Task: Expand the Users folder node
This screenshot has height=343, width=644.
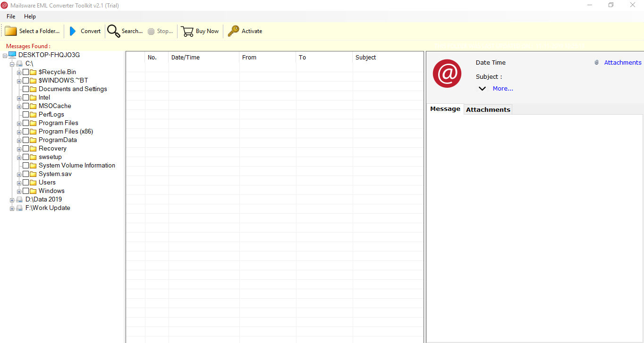Action: coord(19,183)
